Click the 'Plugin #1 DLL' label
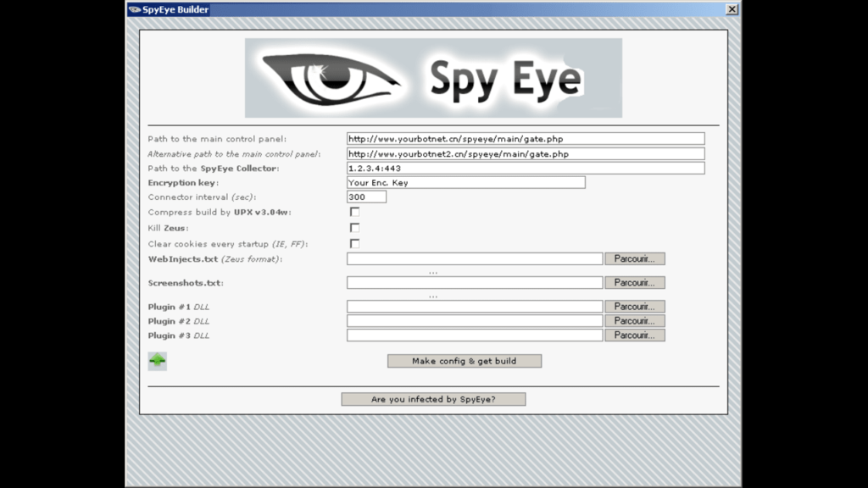The image size is (868, 488). [178, 307]
